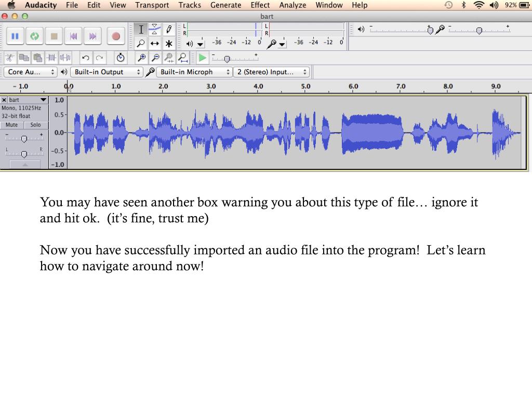This screenshot has width=532, height=399.
Task: Open the Help menu
Action: [360, 5]
